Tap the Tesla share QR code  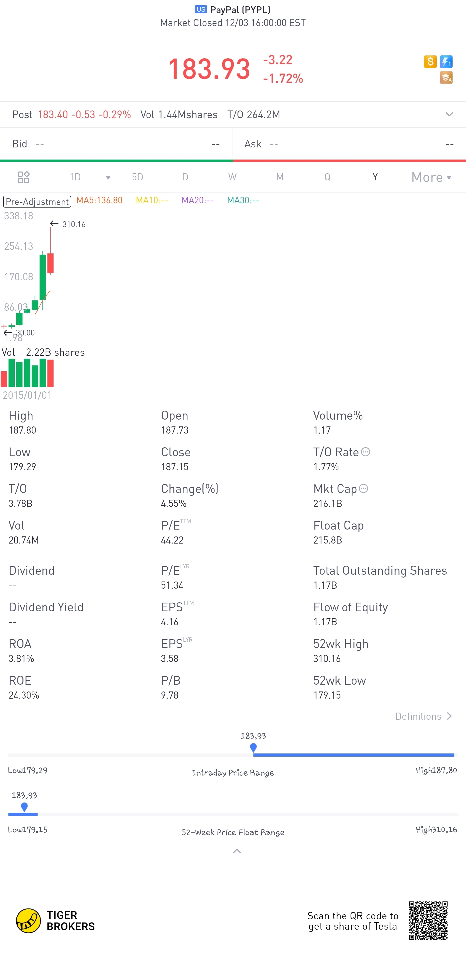(x=428, y=920)
